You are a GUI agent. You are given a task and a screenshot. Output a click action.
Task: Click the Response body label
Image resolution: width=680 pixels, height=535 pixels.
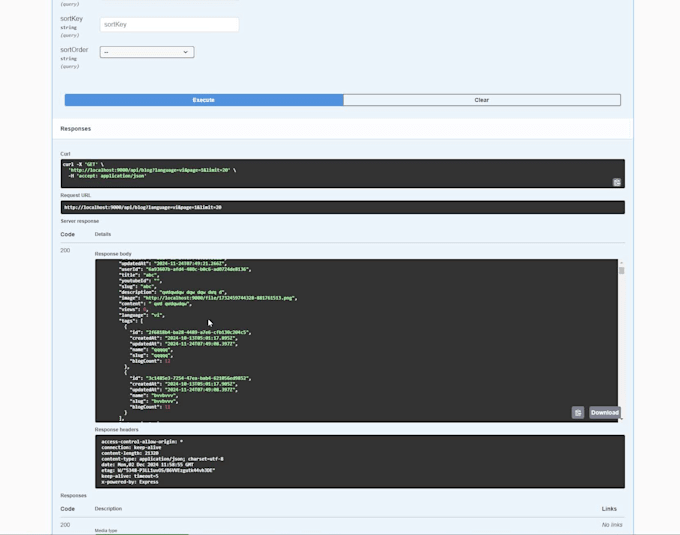tap(113, 254)
